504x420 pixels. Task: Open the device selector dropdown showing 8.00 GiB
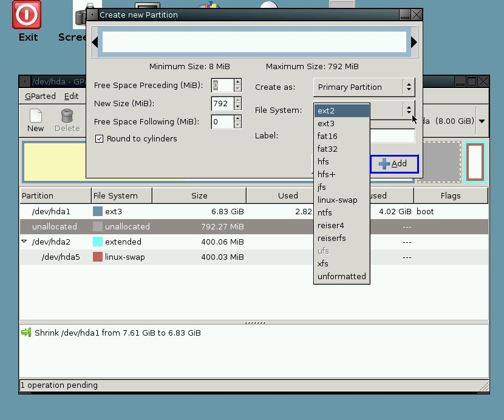point(482,121)
